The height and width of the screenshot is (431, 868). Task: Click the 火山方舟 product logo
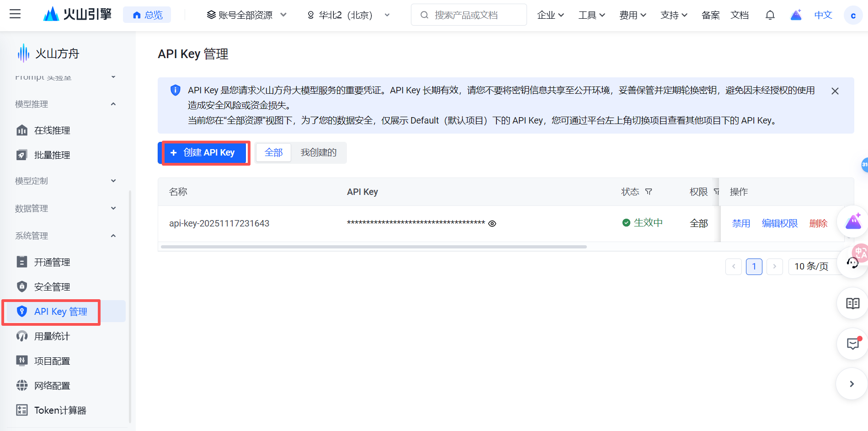48,54
